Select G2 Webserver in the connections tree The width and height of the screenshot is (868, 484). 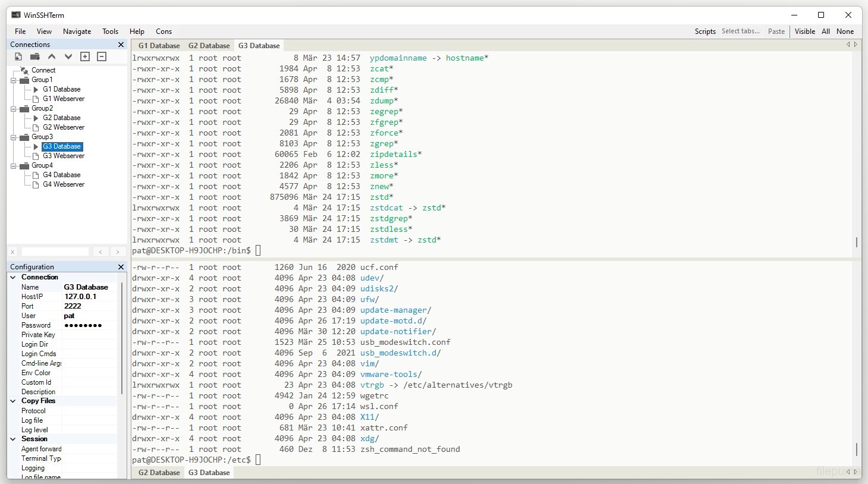coord(63,127)
